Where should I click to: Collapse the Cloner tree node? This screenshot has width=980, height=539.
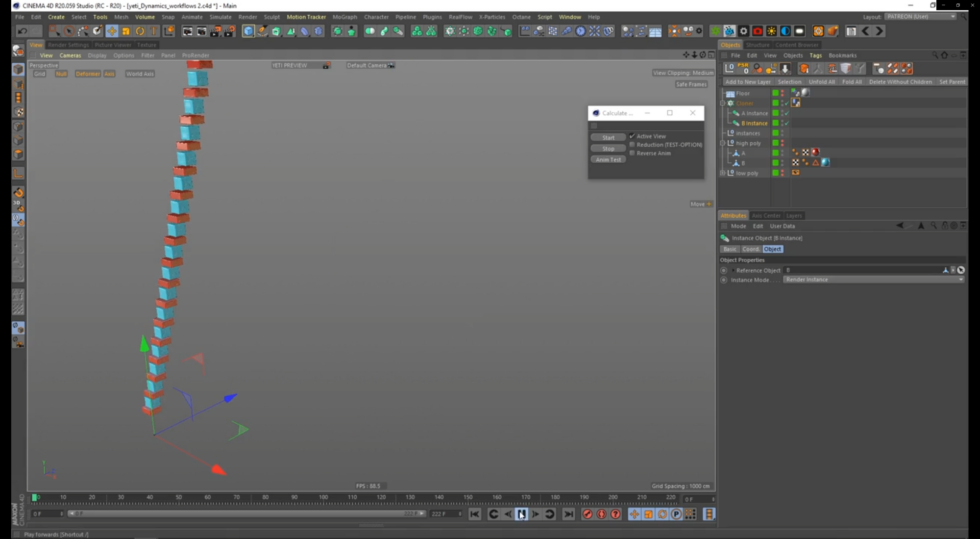pyautogui.click(x=723, y=103)
